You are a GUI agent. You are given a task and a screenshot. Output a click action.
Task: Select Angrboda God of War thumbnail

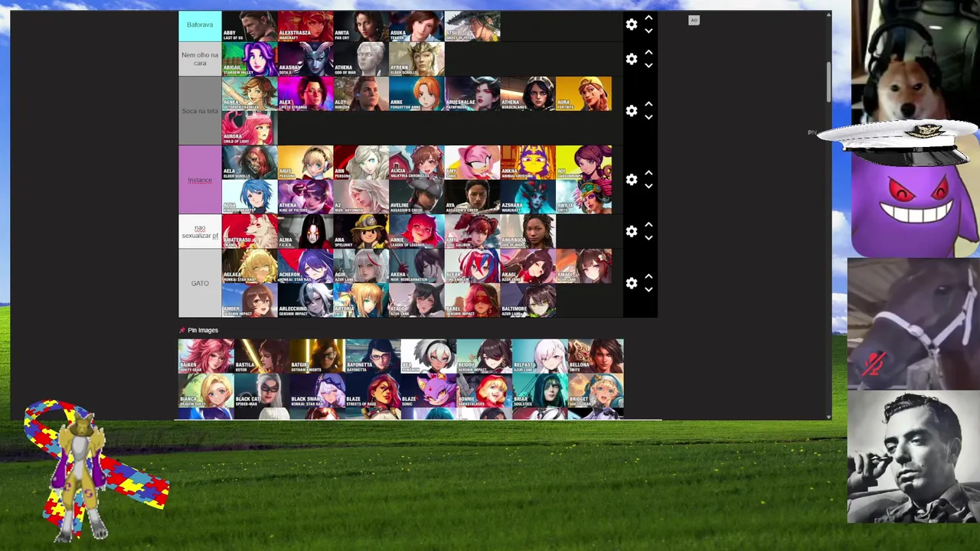point(528,231)
